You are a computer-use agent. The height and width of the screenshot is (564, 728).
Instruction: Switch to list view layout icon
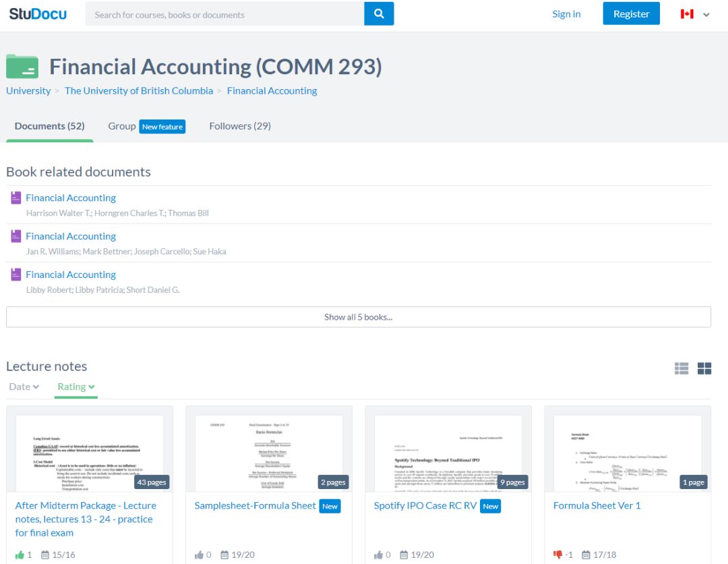(681, 368)
